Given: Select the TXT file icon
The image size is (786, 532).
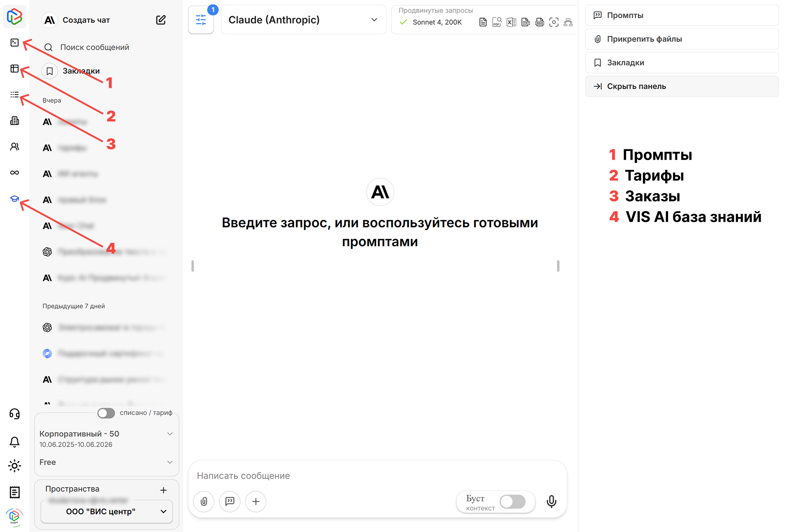Looking at the screenshot, I should (526, 22).
